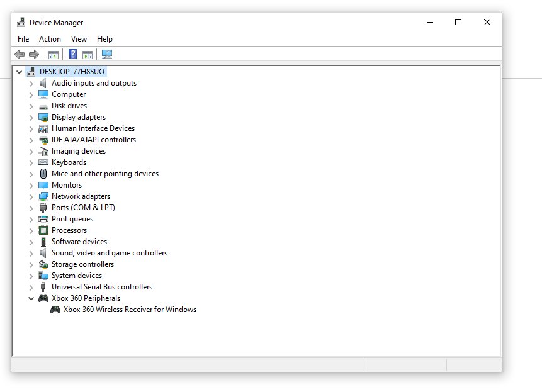Image resolution: width=542 pixels, height=392 pixels.
Task: Expand the Disk drives category
Action: coord(31,106)
